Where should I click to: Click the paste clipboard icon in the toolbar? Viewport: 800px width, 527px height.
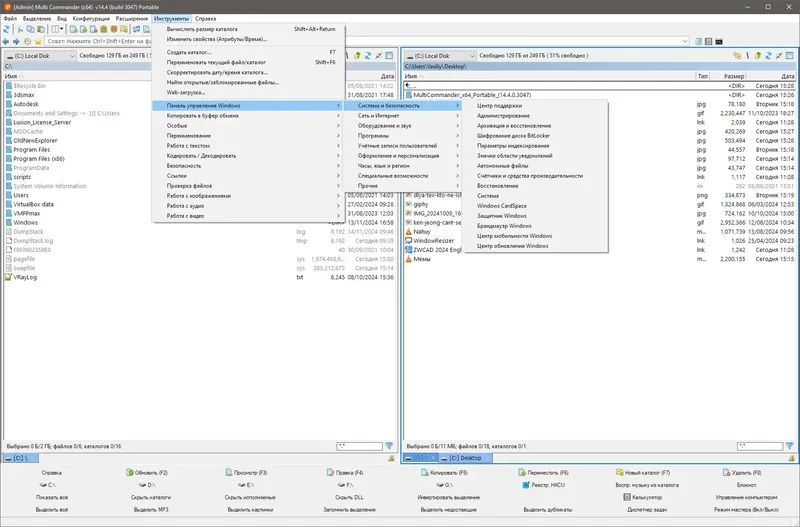click(41, 29)
